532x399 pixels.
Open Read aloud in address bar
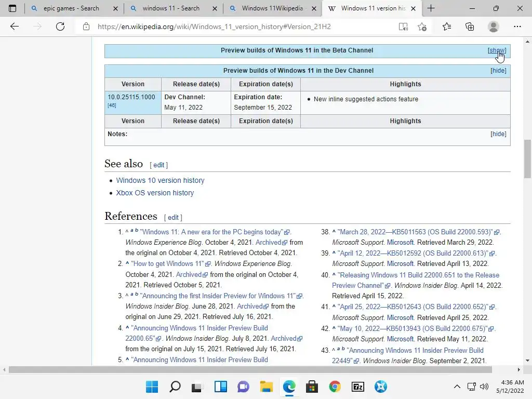click(403, 26)
